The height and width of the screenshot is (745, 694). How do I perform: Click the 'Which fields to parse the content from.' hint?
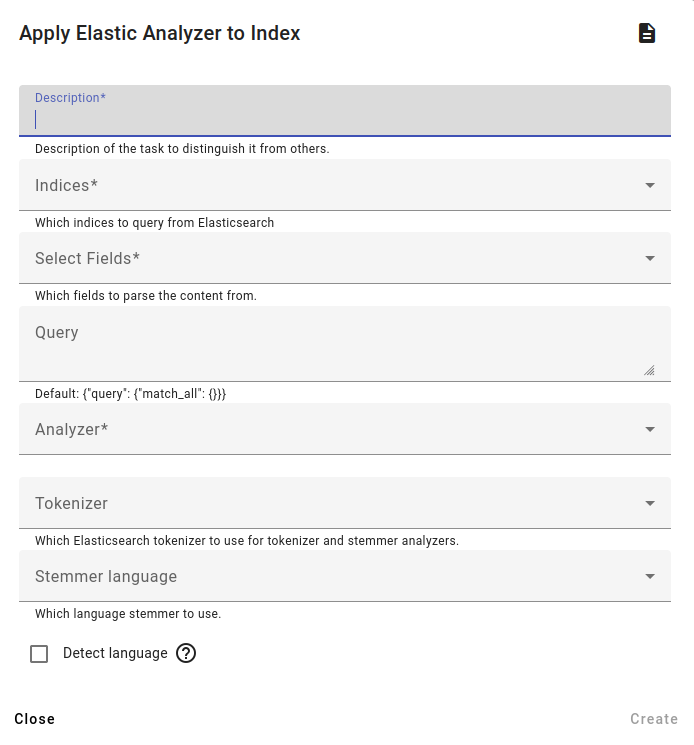[x=146, y=296]
